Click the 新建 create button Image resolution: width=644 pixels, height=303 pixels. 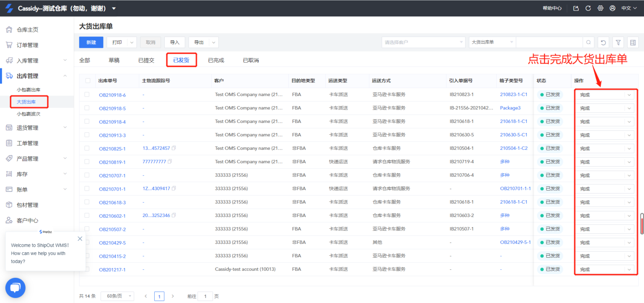[91, 42]
